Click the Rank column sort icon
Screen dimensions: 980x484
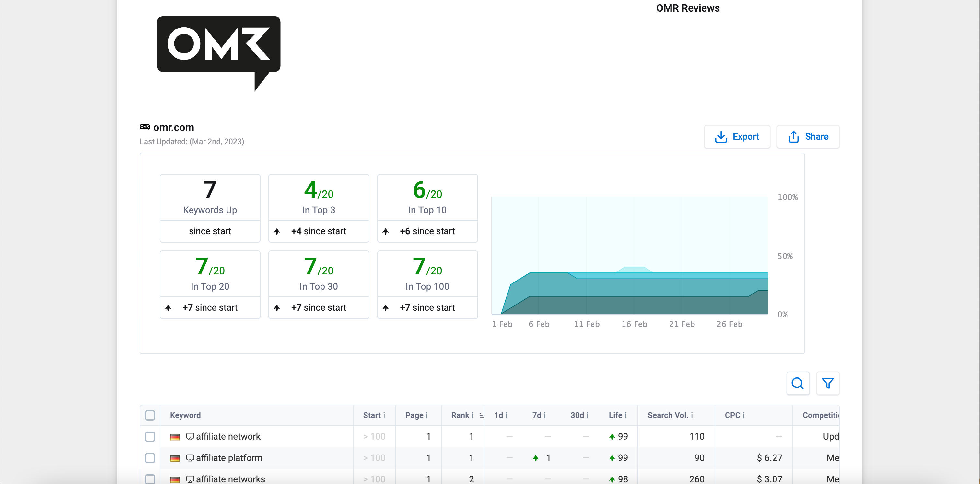(x=481, y=415)
